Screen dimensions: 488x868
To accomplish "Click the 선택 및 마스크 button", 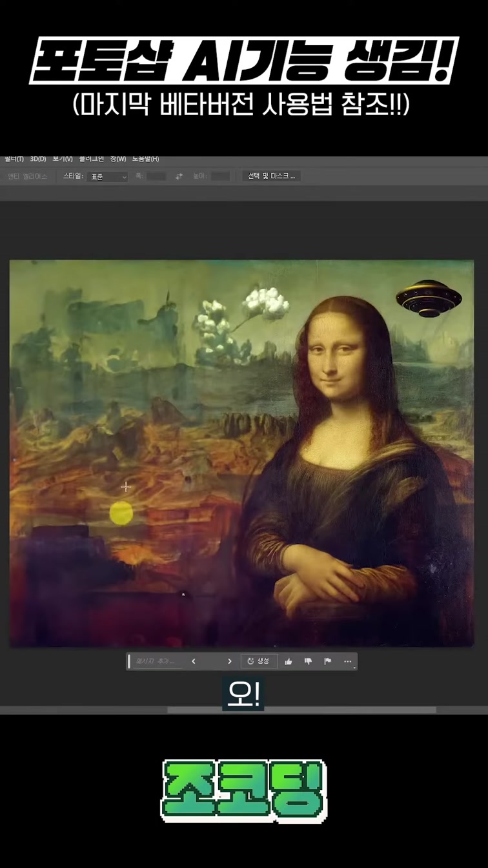I will (271, 176).
